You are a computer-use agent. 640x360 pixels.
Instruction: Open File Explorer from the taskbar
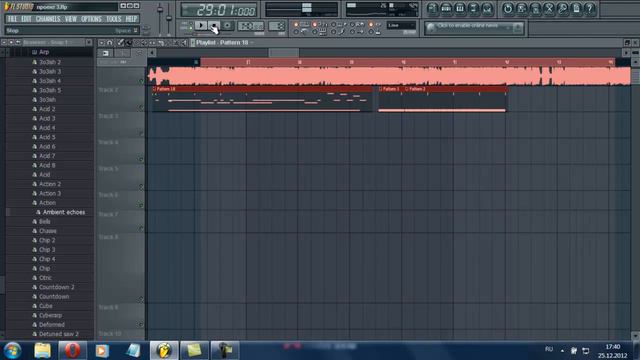(x=42, y=351)
